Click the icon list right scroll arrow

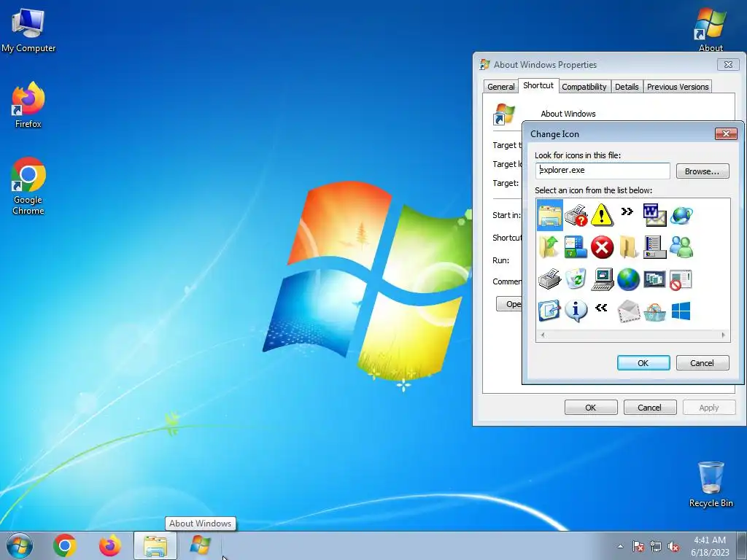(723, 335)
